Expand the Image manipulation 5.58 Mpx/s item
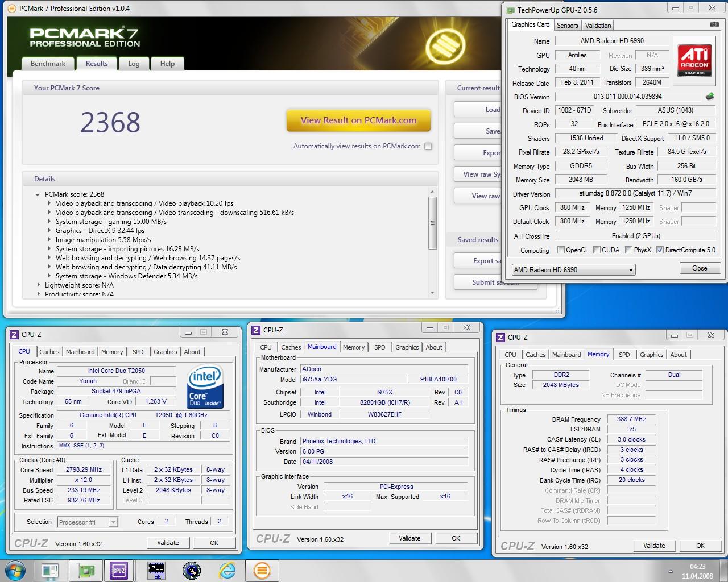728x582 pixels. (x=49, y=240)
